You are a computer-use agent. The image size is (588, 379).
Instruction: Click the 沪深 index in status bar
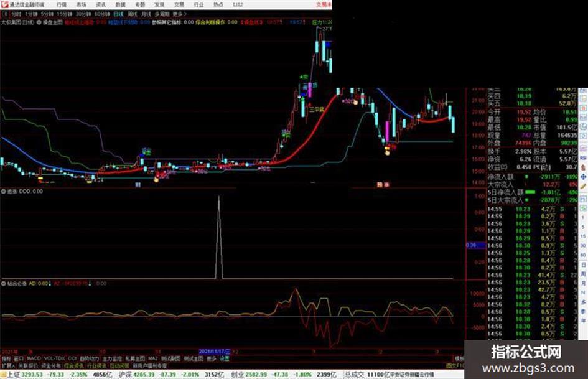(125, 375)
